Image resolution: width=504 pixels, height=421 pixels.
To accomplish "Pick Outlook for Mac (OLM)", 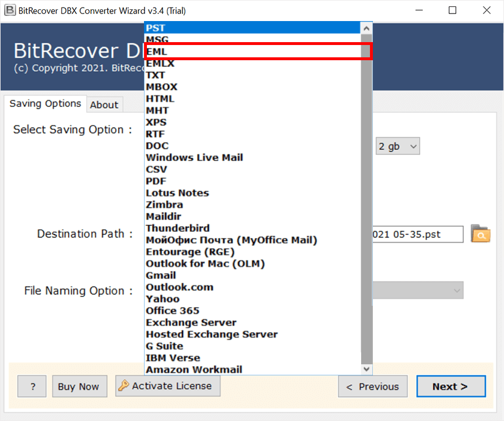I will click(x=252, y=263).
